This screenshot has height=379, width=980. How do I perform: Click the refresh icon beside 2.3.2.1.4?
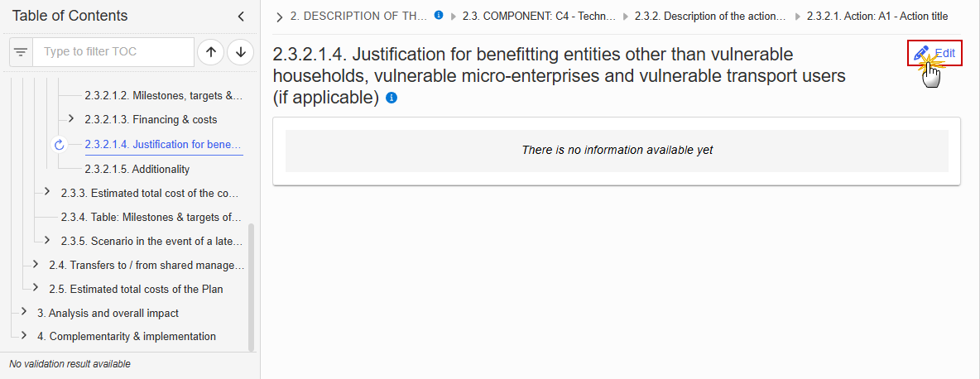pos(60,145)
